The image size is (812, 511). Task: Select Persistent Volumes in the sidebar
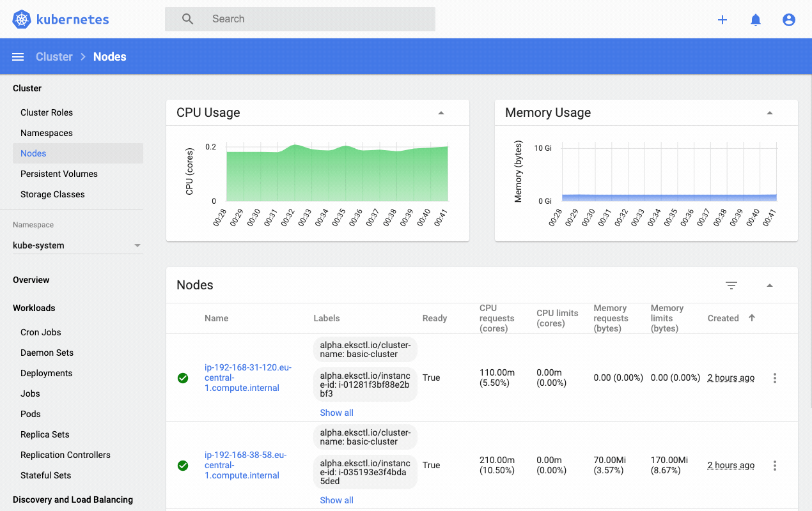(x=59, y=174)
